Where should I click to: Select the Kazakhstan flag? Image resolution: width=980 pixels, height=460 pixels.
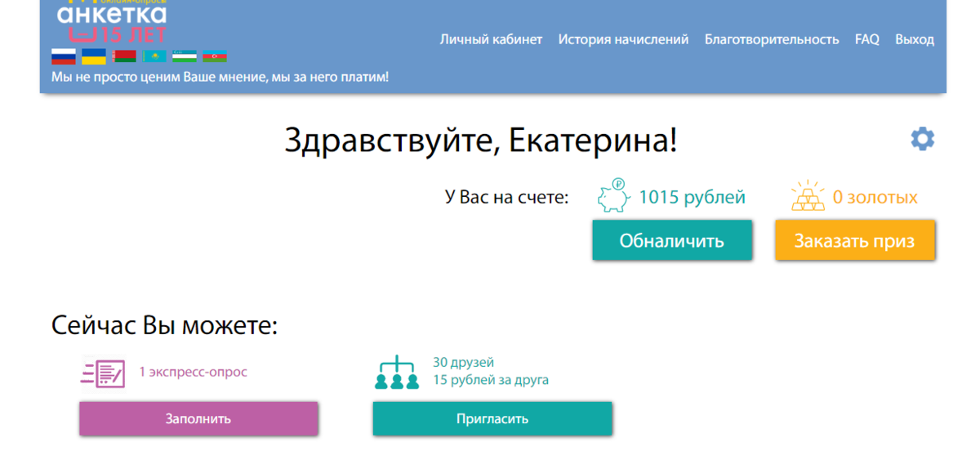[154, 56]
